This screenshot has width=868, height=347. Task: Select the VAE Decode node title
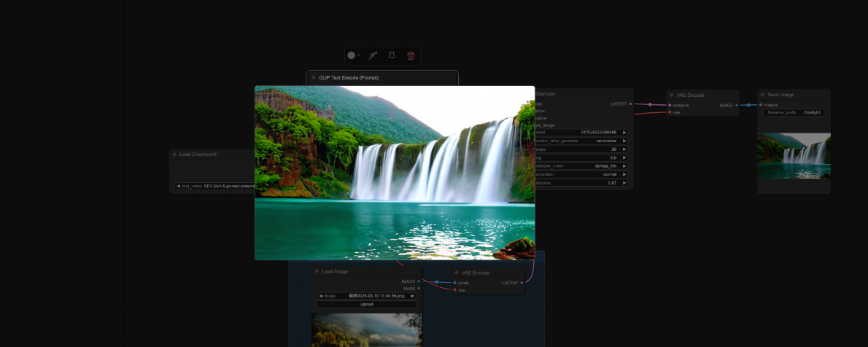[x=690, y=95]
